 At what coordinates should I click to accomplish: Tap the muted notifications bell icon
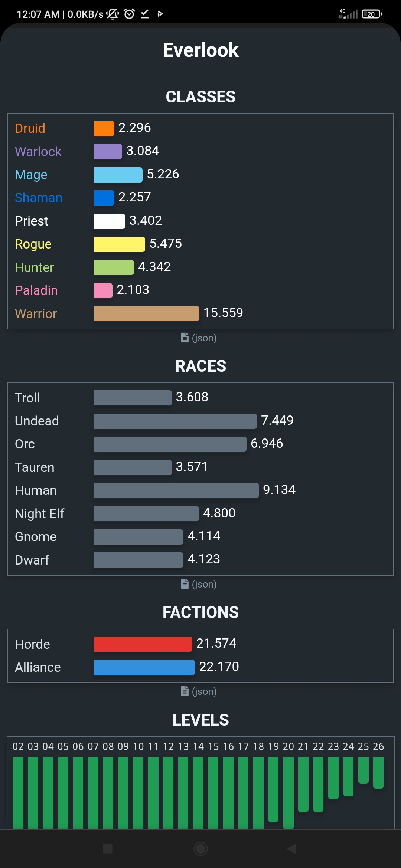point(113,14)
